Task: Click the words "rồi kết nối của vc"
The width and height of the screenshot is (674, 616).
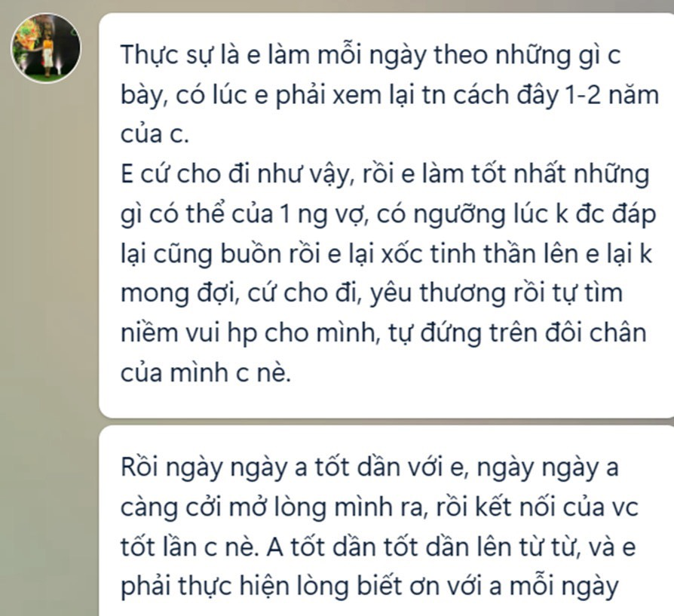Action: (537, 507)
